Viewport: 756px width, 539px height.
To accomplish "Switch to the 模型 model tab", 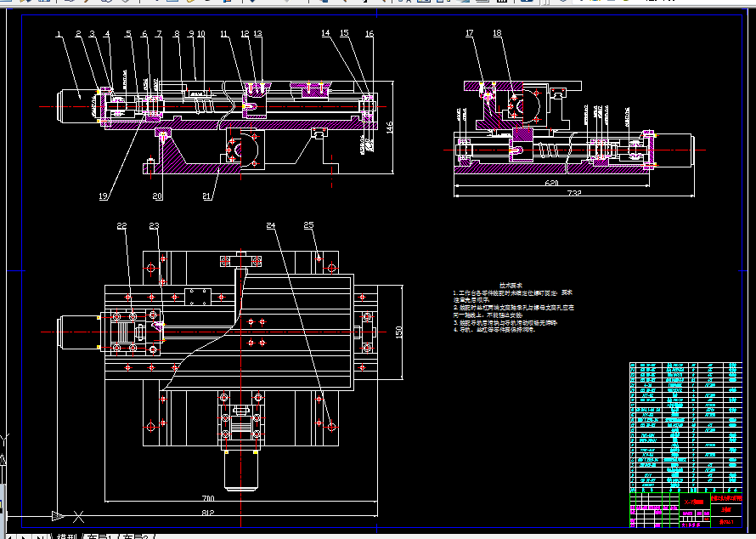I will click(x=66, y=536).
